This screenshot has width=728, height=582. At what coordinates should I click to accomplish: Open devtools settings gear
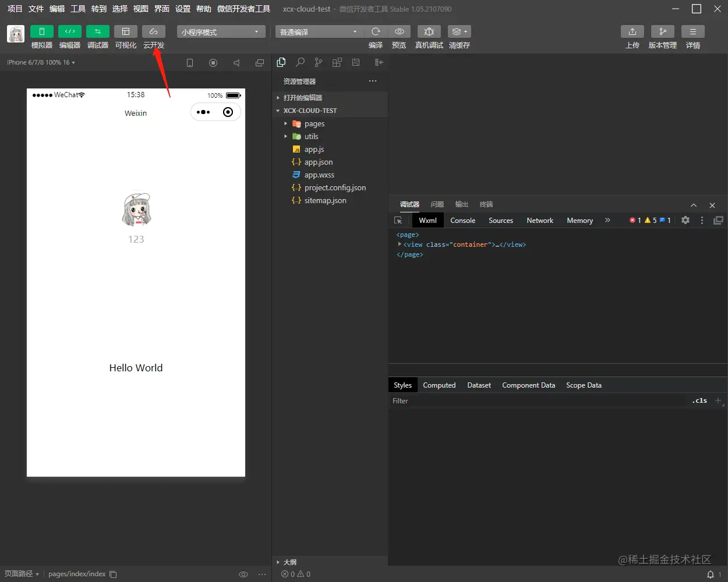(x=685, y=220)
